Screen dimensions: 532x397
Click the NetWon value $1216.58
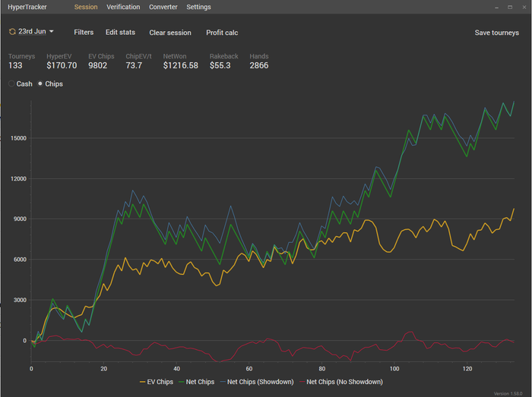[181, 65]
